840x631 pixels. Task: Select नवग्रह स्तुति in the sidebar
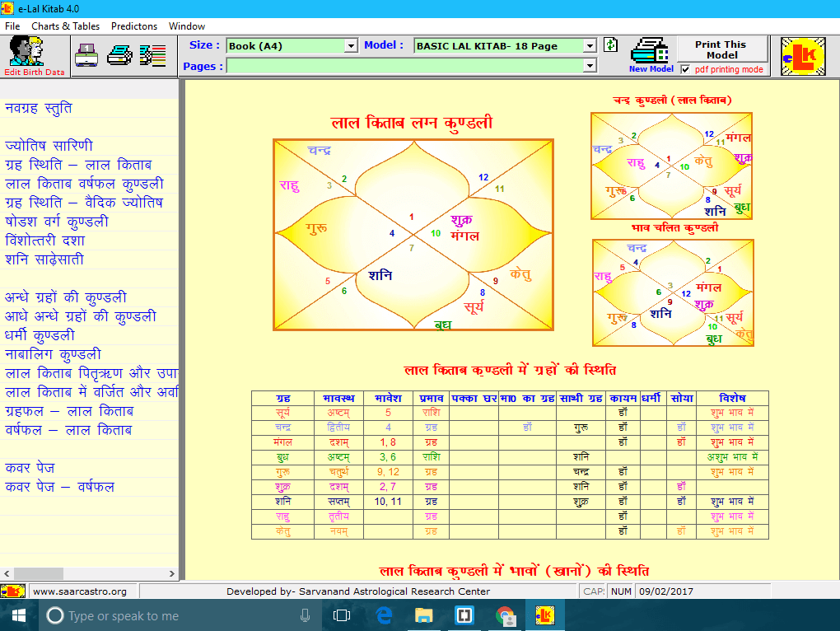pyautogui.click(x=38, y=108)
